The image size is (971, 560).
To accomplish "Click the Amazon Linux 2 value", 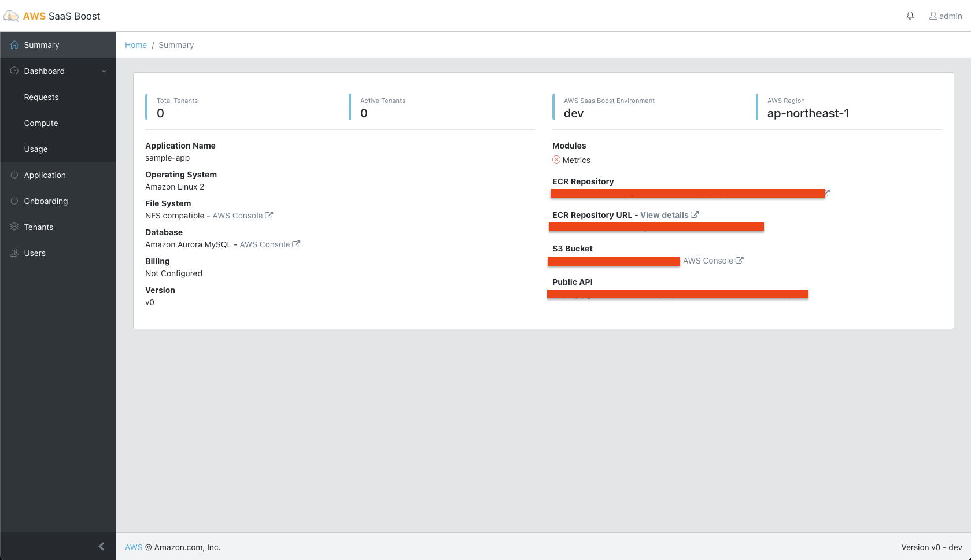I will tap(175, 187).
